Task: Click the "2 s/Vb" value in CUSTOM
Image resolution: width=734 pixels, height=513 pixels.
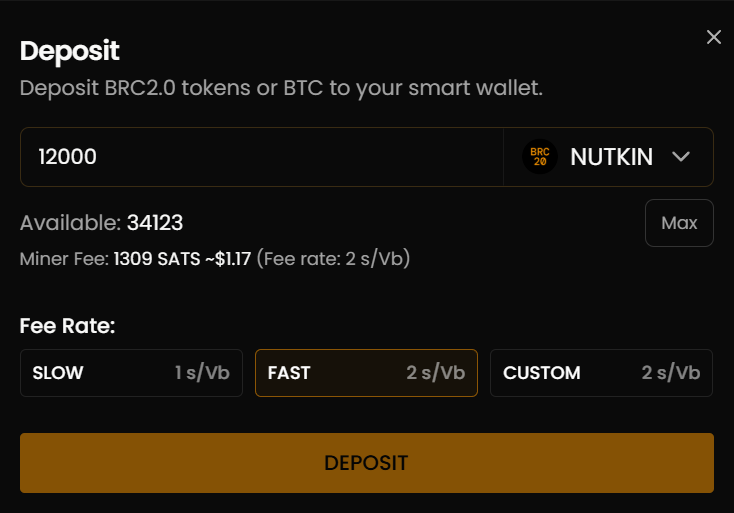Action: 670,373
